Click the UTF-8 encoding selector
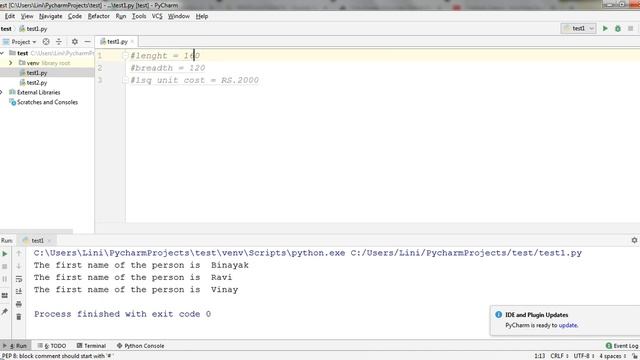This screenshot has height=360, width=640. [584, 356]
